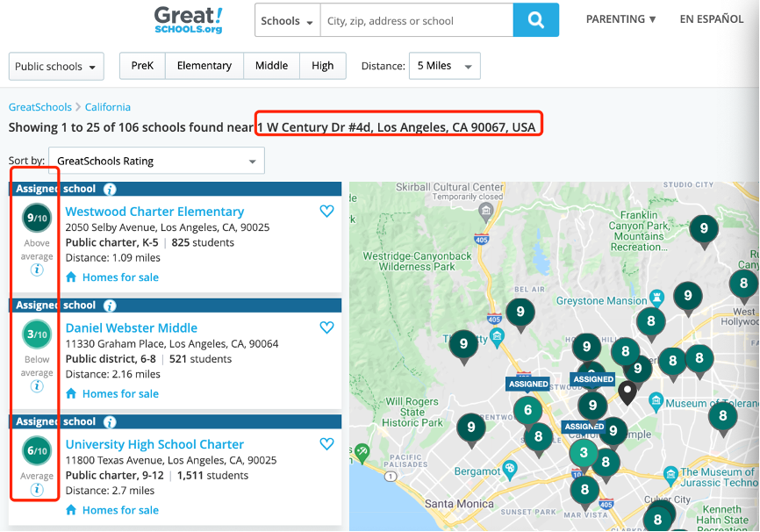
Task: Click the 6/10 rating badge
Action: 37,450
